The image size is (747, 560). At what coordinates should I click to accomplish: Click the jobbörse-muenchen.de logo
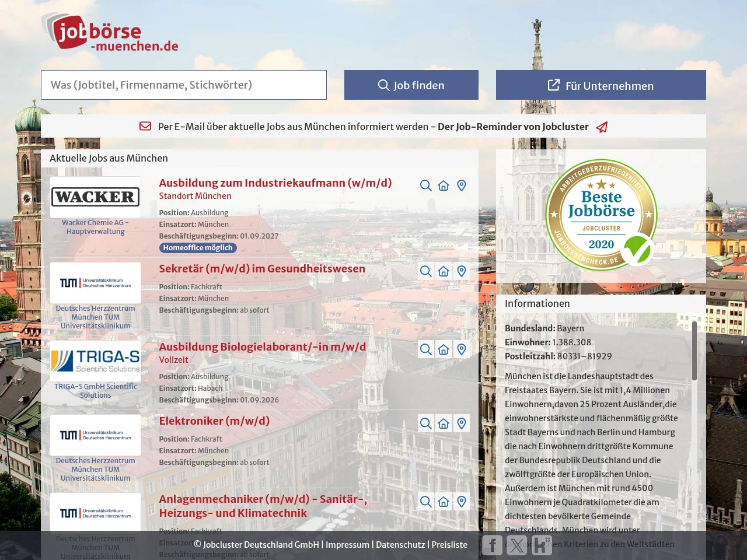pos(110,33)
